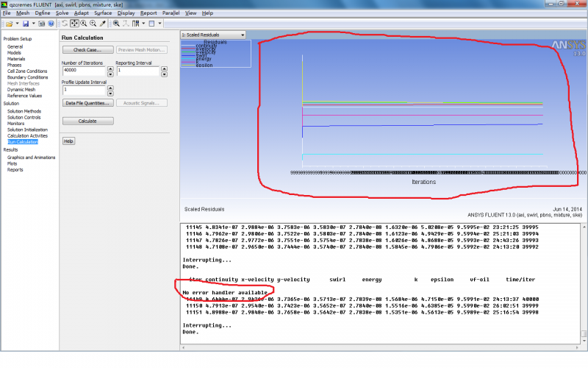Select Reference Values in the tree
The height and width of the screenshot is (368, 588).
(25, 96)
